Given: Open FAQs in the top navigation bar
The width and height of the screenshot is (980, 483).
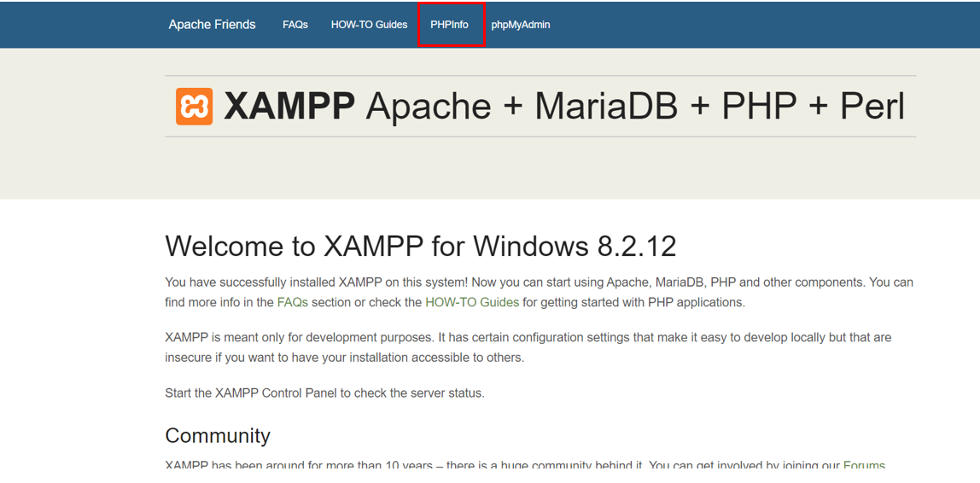Looking at the screenshot, I should pyautogui.click(x=295, y=25).
